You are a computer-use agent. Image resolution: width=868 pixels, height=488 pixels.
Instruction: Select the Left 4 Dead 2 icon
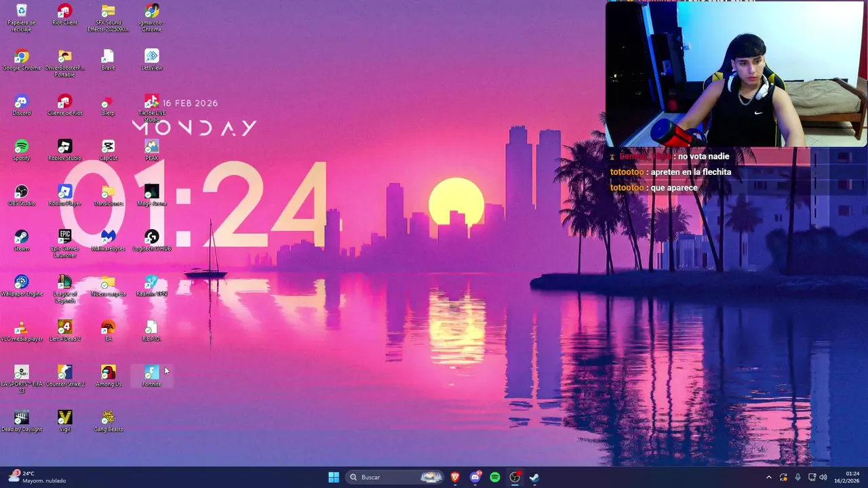[65, 332]
